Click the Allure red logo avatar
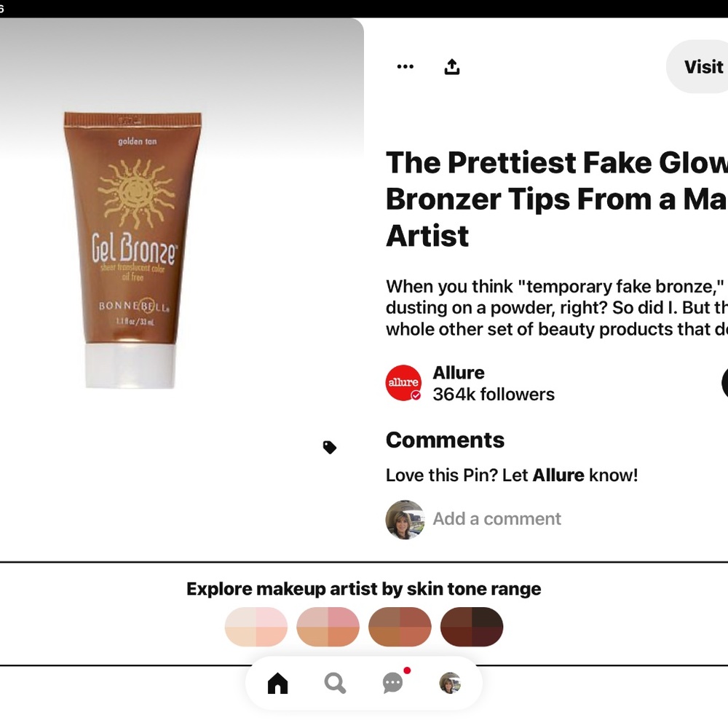The image size is (728, 728). (x=403, y=383)
